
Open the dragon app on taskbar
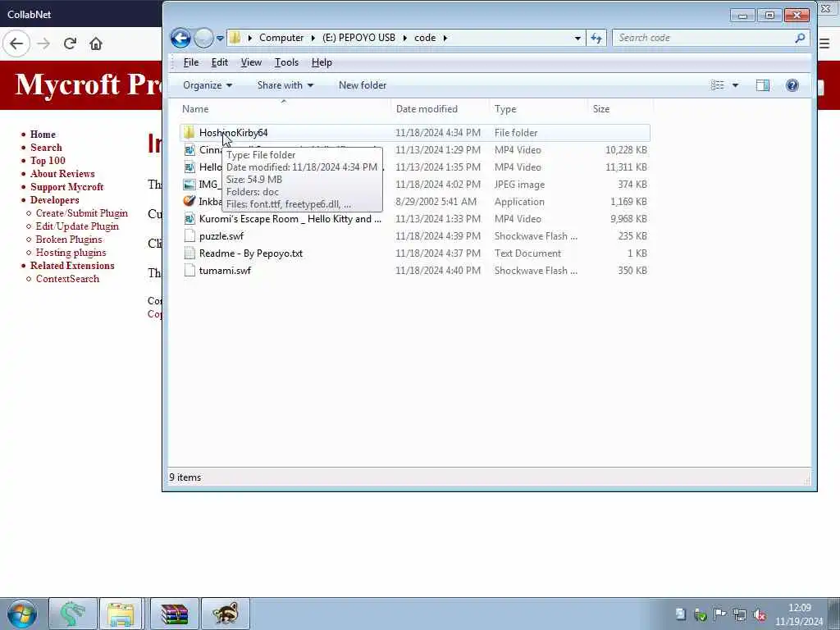coord(73,614)
